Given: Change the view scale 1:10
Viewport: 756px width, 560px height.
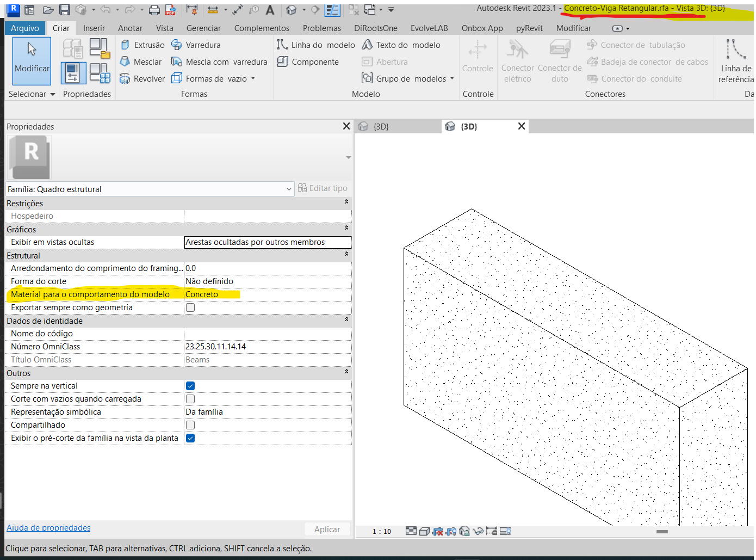Looking at the screenshot, I should click(381, 531).
